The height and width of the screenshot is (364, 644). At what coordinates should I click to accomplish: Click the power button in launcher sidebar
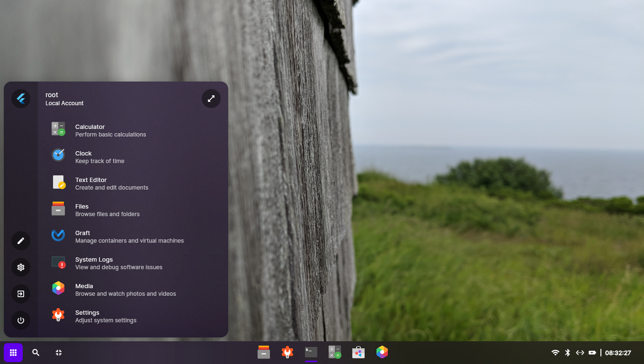point(21,320)
